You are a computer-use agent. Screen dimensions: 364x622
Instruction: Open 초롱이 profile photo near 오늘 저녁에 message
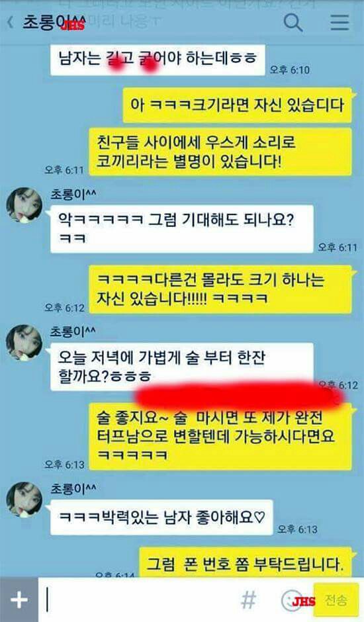[x=24, y=343]
